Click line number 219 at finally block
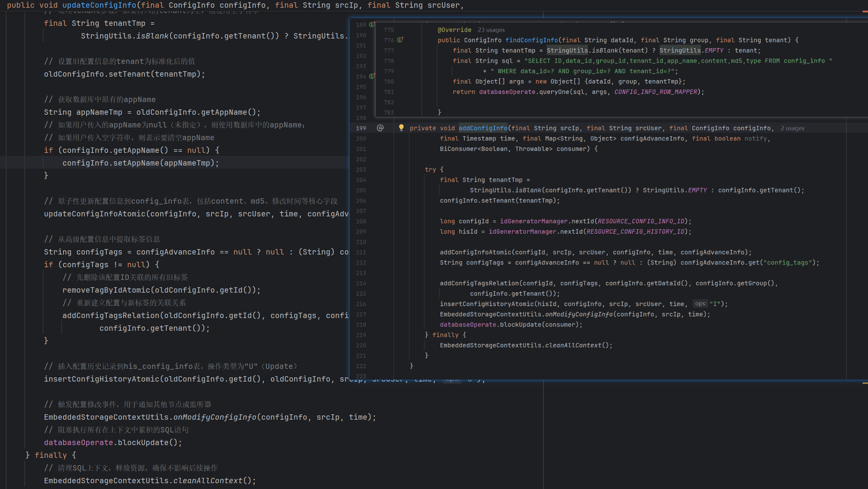The image size is (868, 489). pos(361,335)
